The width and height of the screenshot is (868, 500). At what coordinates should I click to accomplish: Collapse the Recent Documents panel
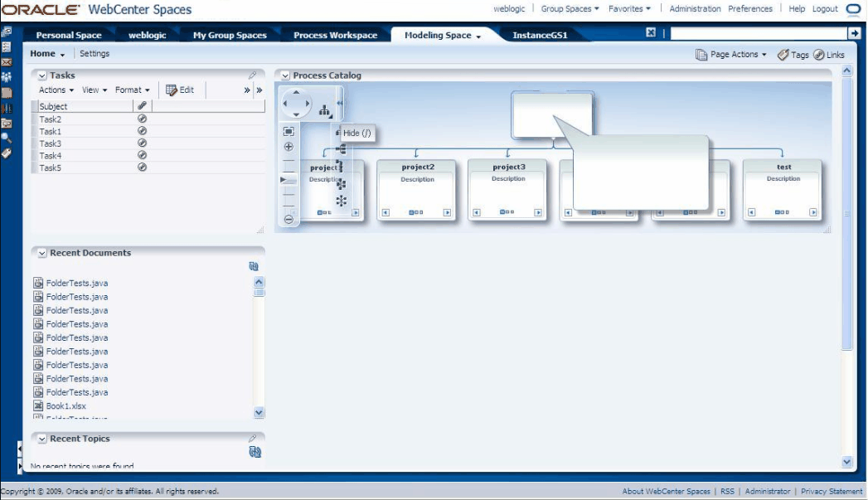click(x=42, y=253)
